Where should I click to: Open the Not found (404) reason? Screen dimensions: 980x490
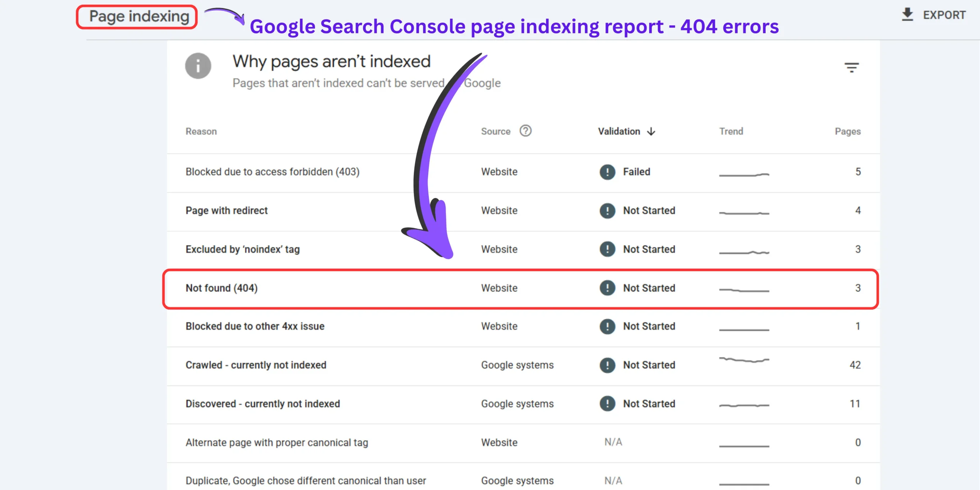[x=222, y=288]
